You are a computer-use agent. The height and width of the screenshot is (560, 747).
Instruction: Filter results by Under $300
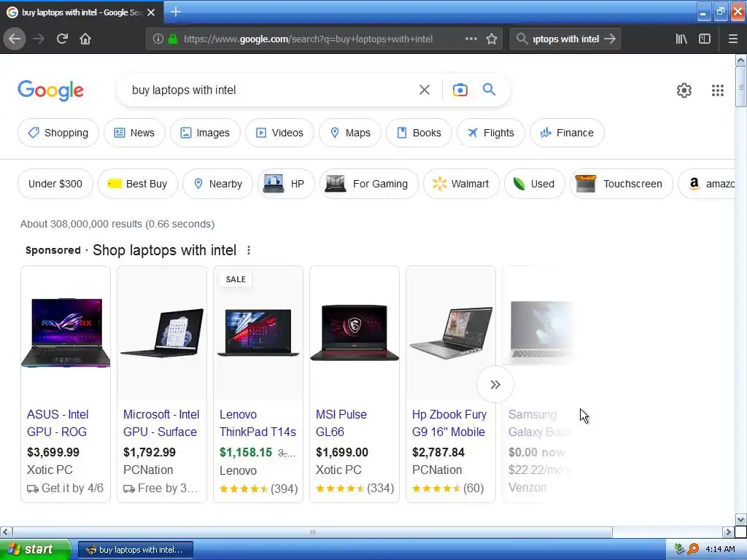click(x=55, y=184)
